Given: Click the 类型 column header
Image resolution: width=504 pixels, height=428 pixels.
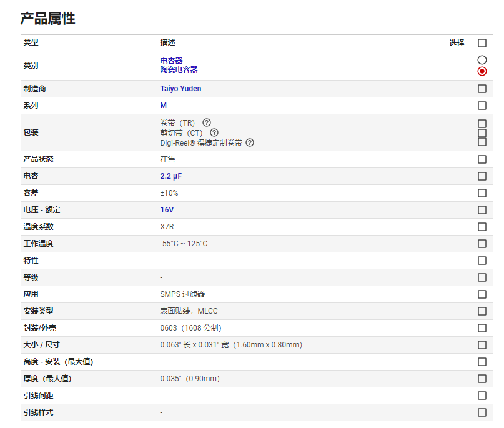Looking at the screenshot, I should [x=31, y=42].
